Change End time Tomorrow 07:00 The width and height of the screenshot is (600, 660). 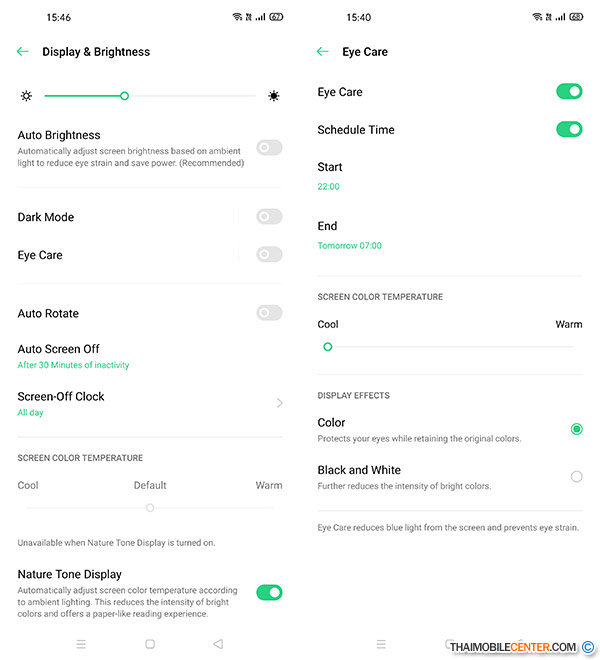(x=349, y=245)
